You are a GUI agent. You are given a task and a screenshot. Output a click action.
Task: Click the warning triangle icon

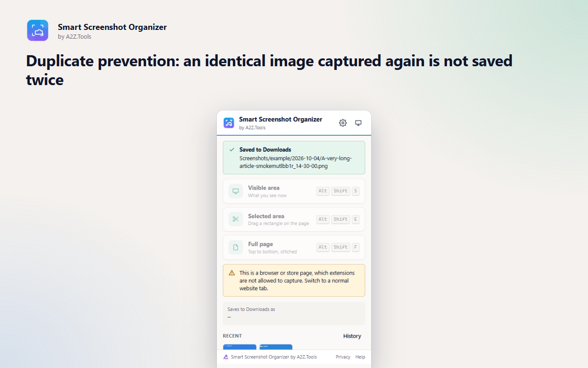tap(232, 273)
